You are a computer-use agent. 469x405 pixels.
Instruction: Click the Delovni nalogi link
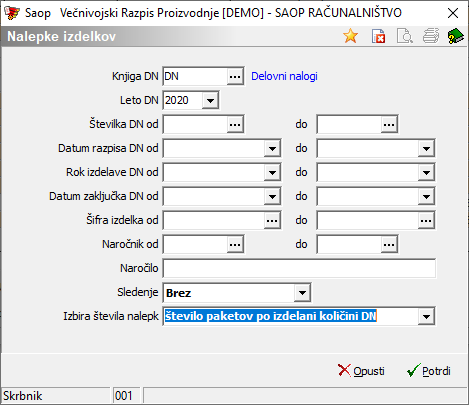pos(284,76)
